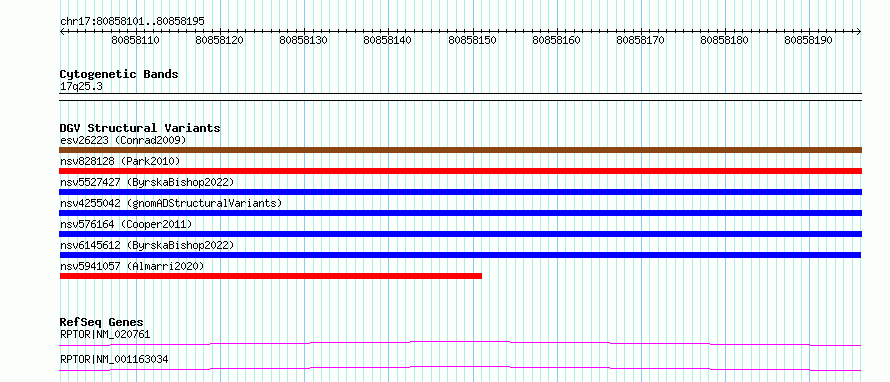Click ruler position 80858150

coord(473,40)
